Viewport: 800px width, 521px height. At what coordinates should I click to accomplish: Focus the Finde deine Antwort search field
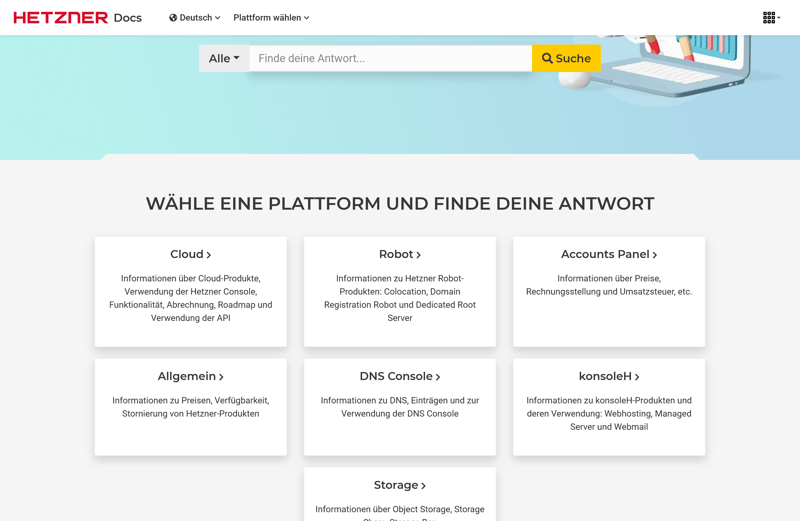tap(390, 59)
